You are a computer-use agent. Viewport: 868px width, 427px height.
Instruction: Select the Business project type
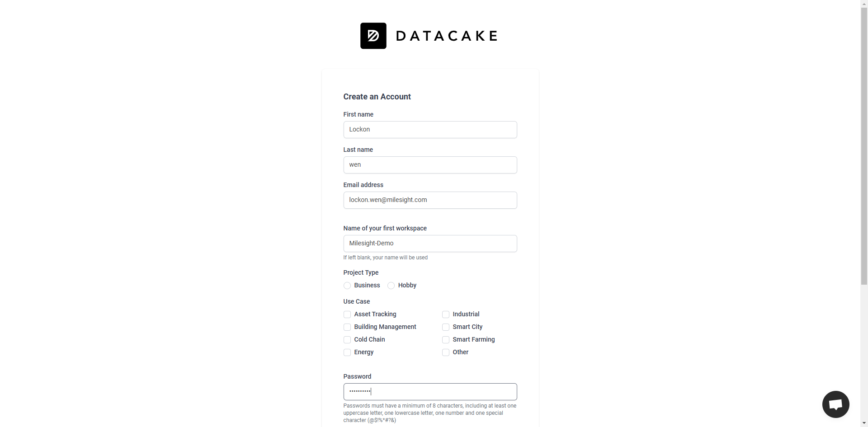point(347,286)
